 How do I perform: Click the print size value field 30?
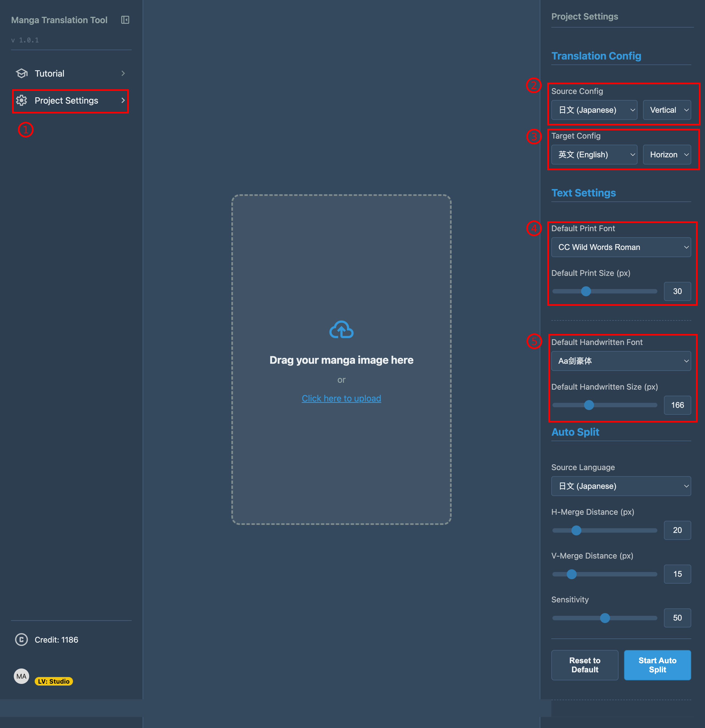coord(677,291)
